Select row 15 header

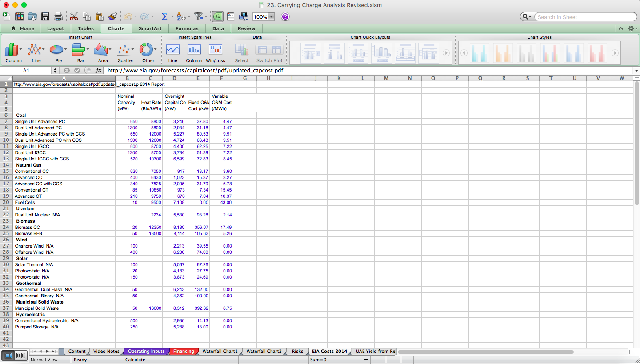pos(6,171)
